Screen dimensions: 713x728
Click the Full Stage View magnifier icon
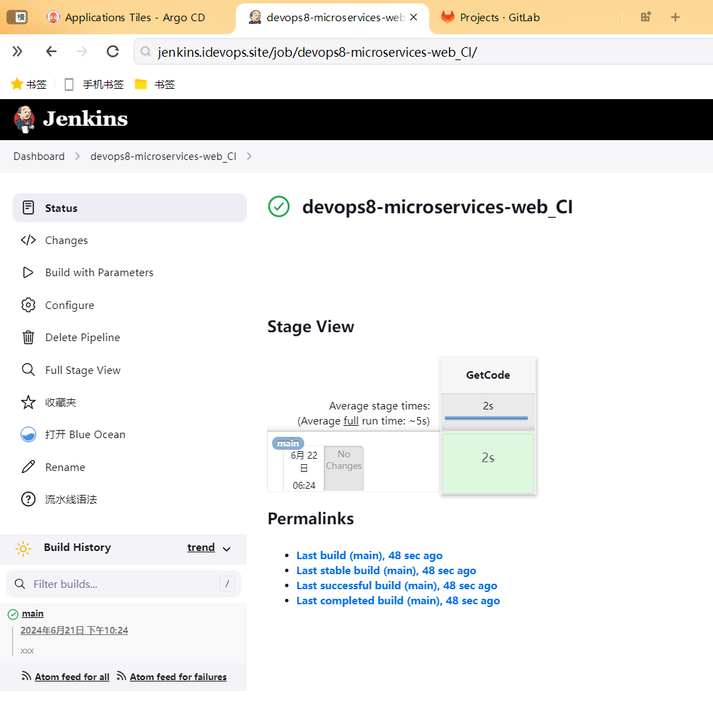(x=28, y=370)
